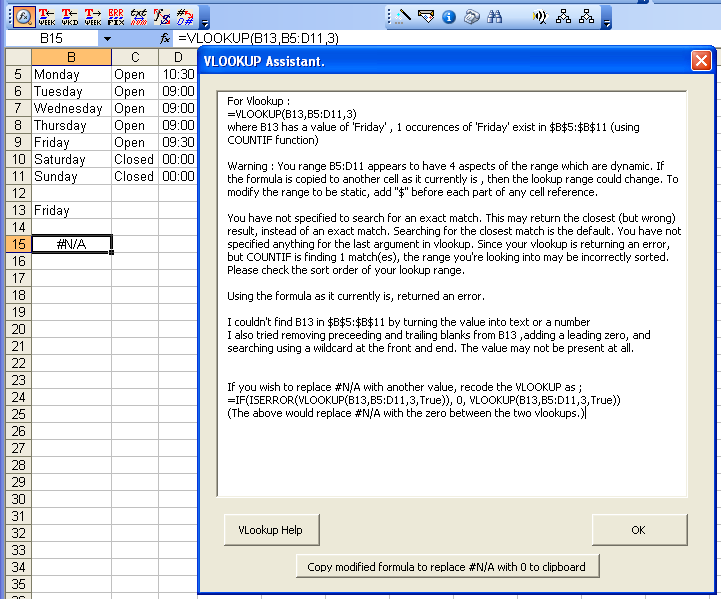Click the first hierarchy tree icon
This screenshot has width=721, height=599.
[563, 17]
